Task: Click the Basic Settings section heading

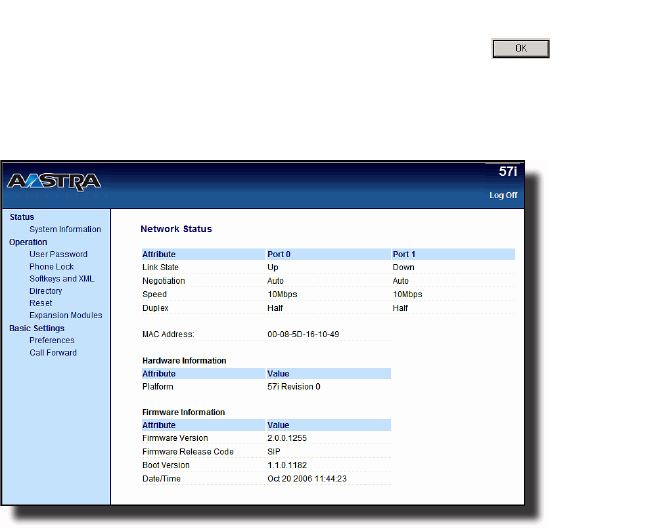Action: coord(37,328)
